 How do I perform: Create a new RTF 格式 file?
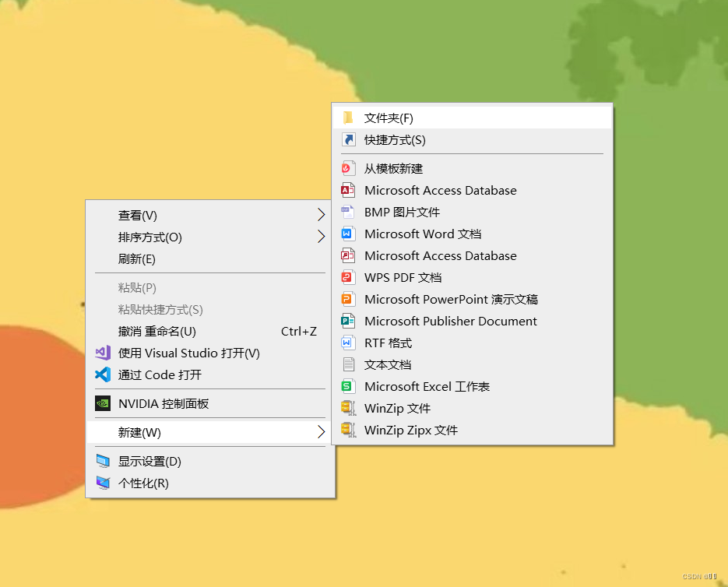(x=473, y=343)
